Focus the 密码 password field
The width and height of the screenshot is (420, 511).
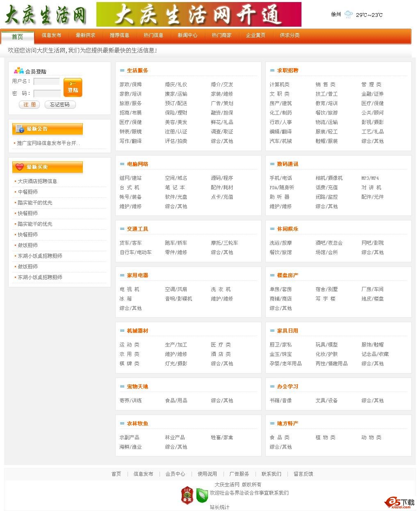[x=47, y=93]
